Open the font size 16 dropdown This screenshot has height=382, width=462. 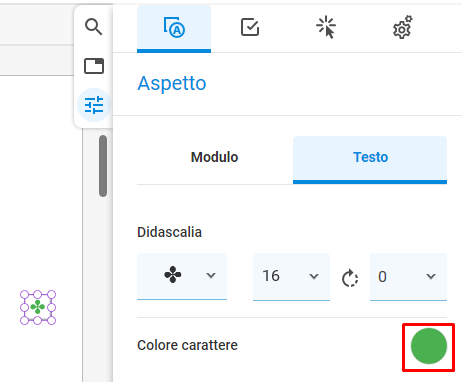pos(291,276)
